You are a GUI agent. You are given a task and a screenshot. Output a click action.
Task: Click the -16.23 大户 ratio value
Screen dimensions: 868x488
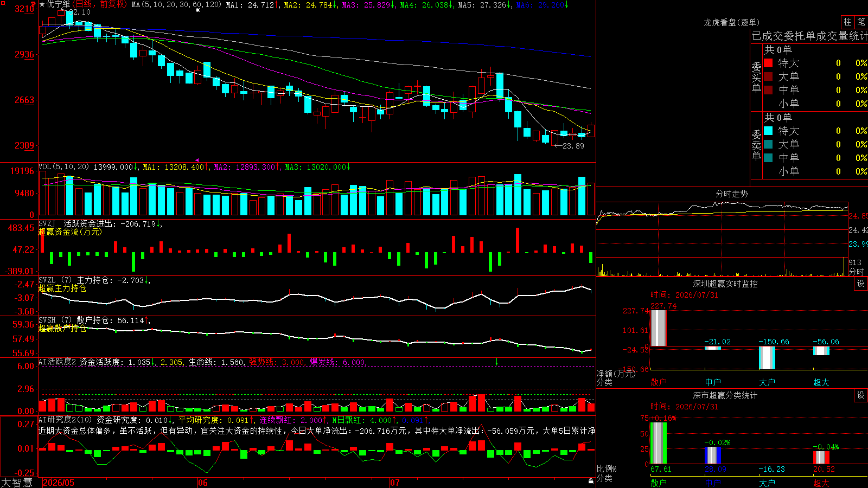tap(771, 469)
